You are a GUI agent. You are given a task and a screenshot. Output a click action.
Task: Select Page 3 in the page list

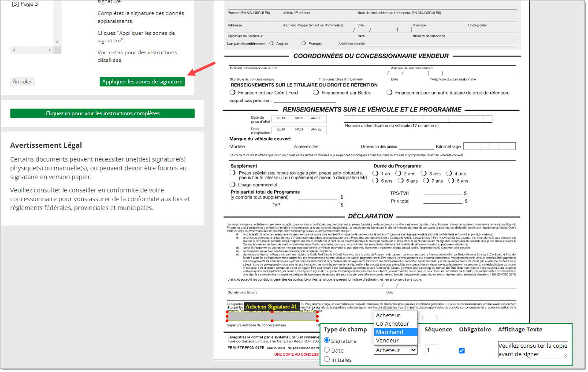[x=25, y=4]
